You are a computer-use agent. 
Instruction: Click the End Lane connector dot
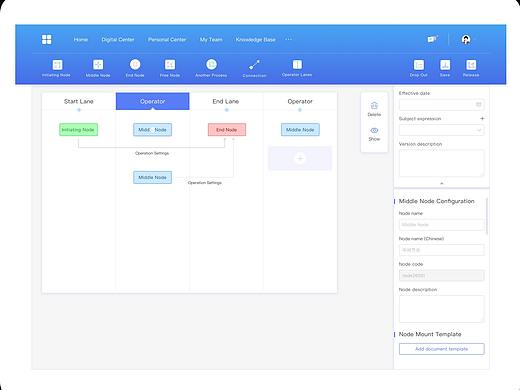[x=227, y=110]
